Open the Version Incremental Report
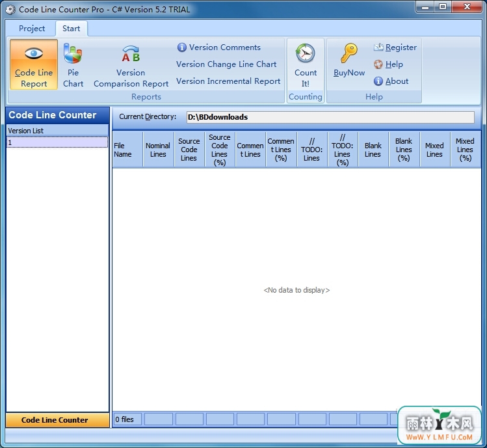The height and width of the screenshot is (448, 487). pos(228,81)
